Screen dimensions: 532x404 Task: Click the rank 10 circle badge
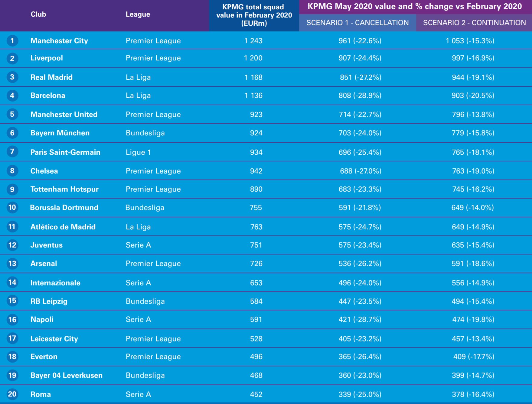coord(12,207)
